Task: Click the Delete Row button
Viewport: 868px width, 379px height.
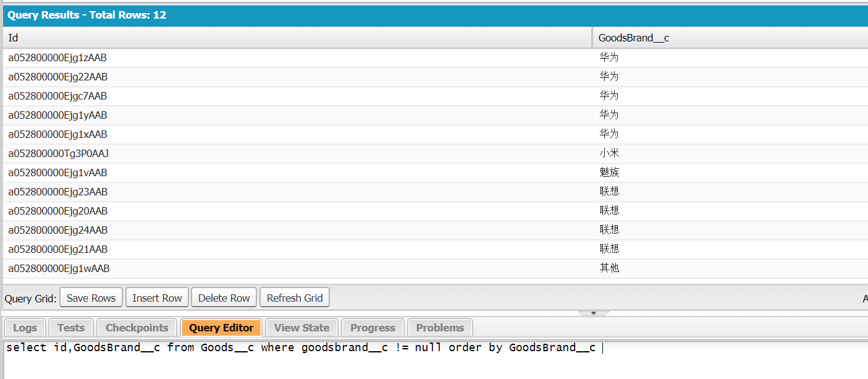Action: [224, 298]
